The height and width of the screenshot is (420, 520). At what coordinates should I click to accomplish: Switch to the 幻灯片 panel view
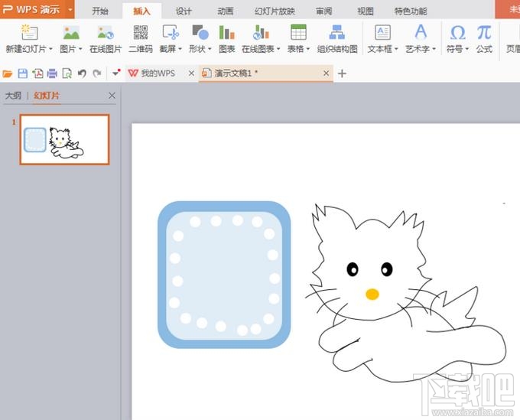47,96
